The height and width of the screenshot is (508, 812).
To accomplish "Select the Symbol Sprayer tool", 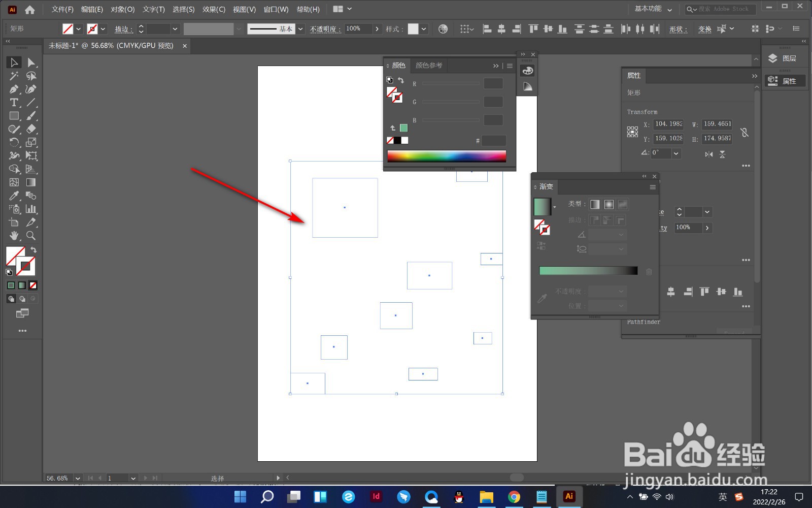I will tap(14, 209).
